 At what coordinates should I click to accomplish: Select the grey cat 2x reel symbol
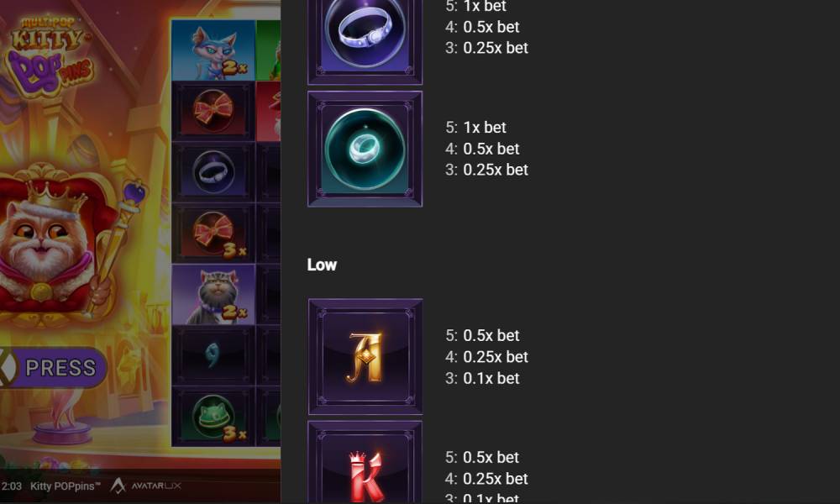click(x=213, y=295)
